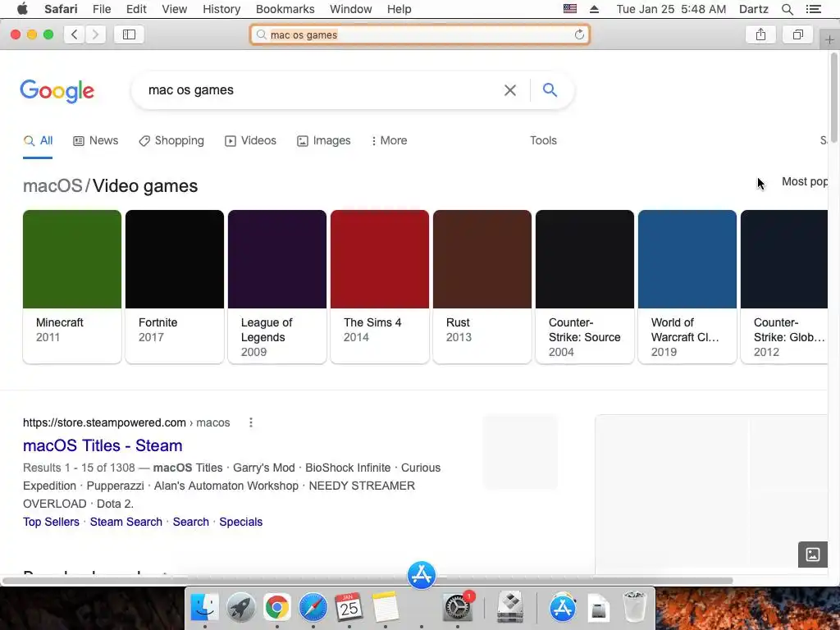
Task: Select the Minecraft 2011 game card
Action: click(x=72, y=286)
